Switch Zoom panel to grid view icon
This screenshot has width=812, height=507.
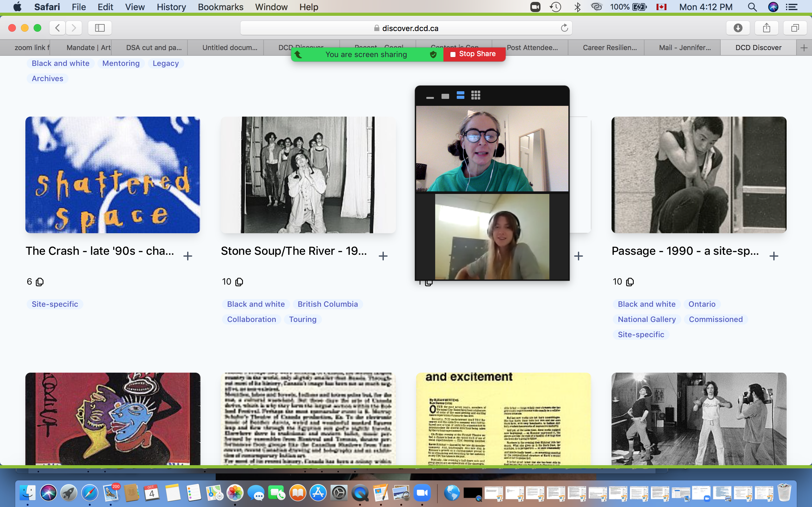tap(475, 96)
